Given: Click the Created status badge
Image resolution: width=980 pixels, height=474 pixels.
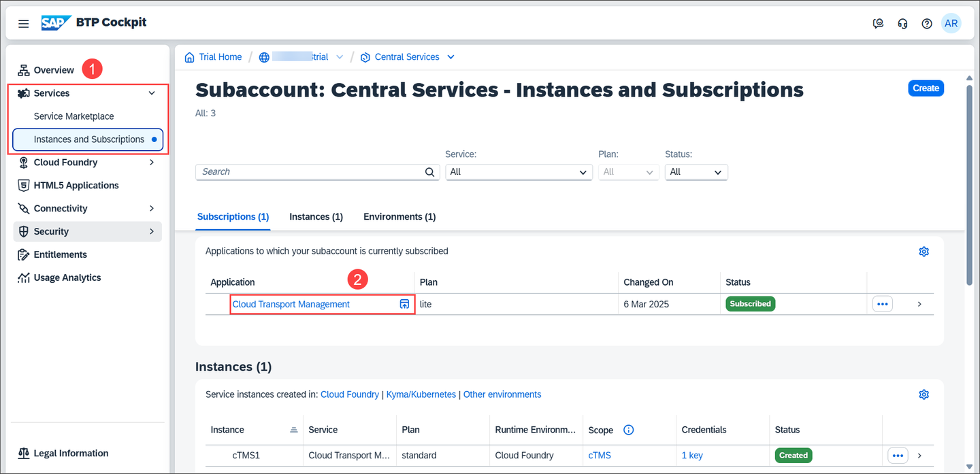Looking at the screenshot, I should point(794,455).
